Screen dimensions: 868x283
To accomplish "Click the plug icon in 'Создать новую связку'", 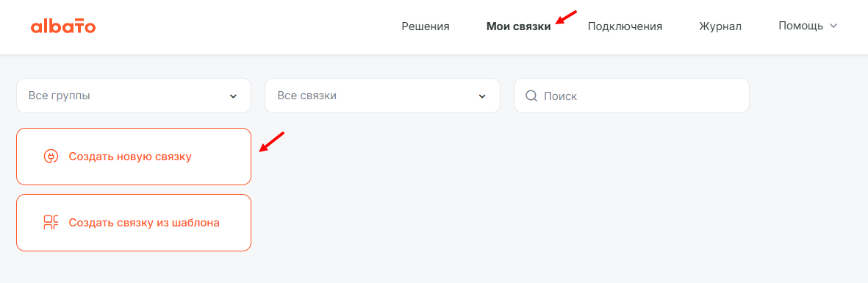I will (x=51, y=157).
